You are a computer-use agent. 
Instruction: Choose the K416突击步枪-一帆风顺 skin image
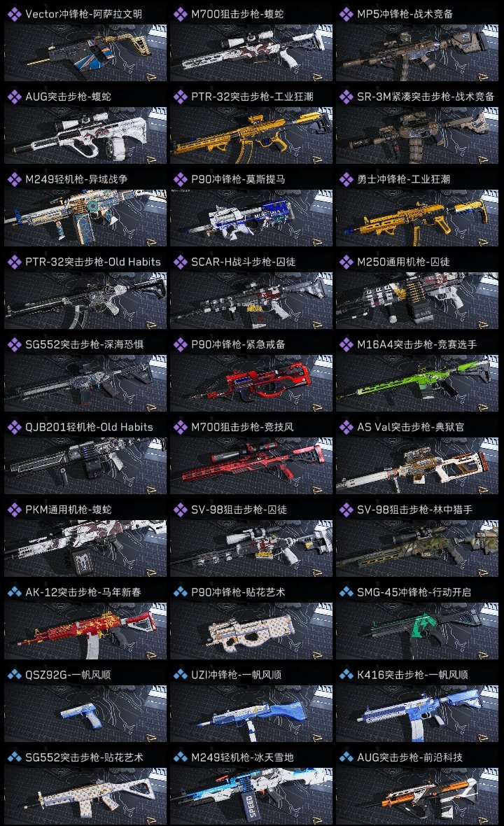click(x=417, y=713)
